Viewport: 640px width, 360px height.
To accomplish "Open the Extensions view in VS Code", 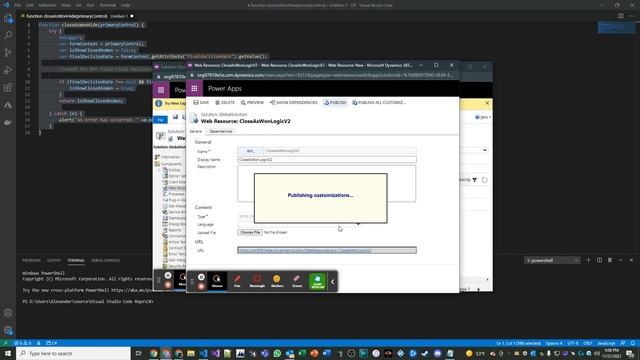I will coord(8,87).
